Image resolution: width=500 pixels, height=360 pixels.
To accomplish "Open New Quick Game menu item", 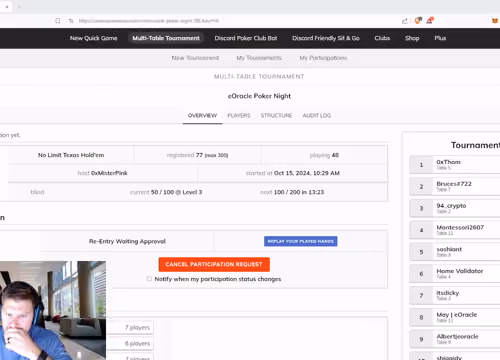I will coord(94,38).
